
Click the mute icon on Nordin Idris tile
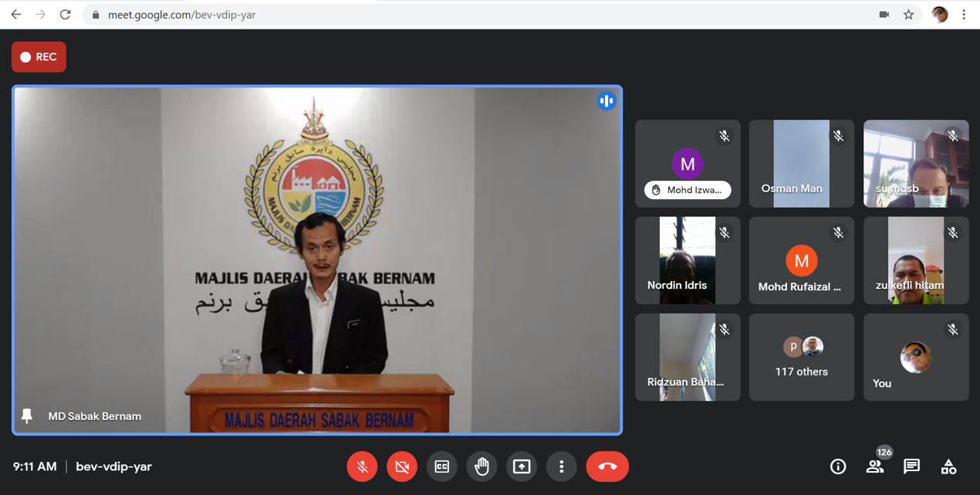pyautogui.click(x=724, y=232)
